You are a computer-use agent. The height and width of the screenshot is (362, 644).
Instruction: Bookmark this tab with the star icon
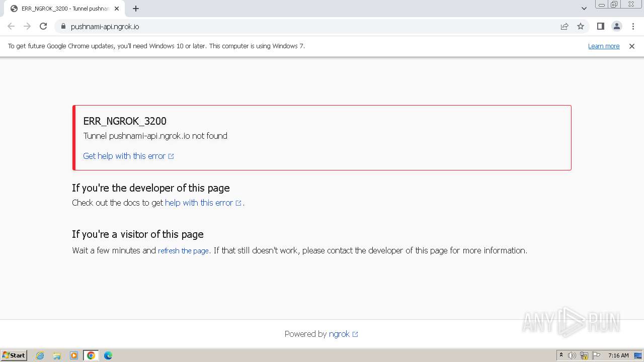581,26
